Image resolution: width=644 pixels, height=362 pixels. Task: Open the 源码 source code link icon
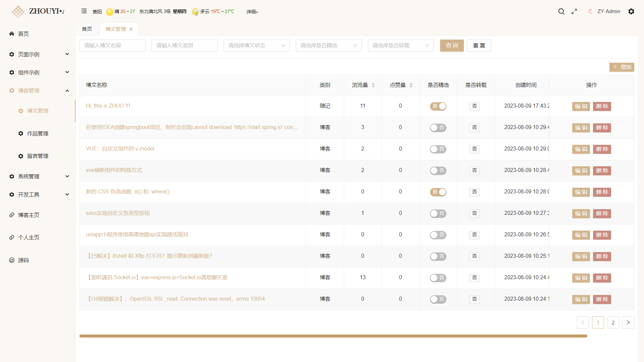tap(12, 260)
